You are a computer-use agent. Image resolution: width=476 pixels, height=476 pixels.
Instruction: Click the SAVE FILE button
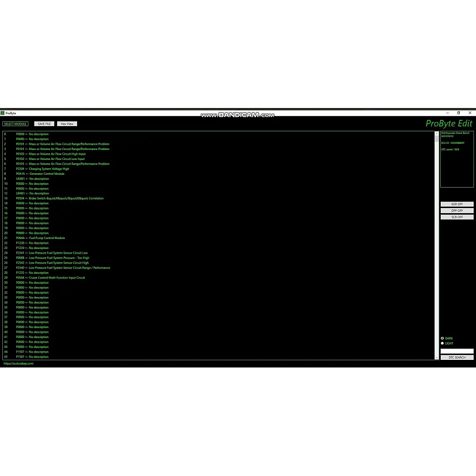44,124
